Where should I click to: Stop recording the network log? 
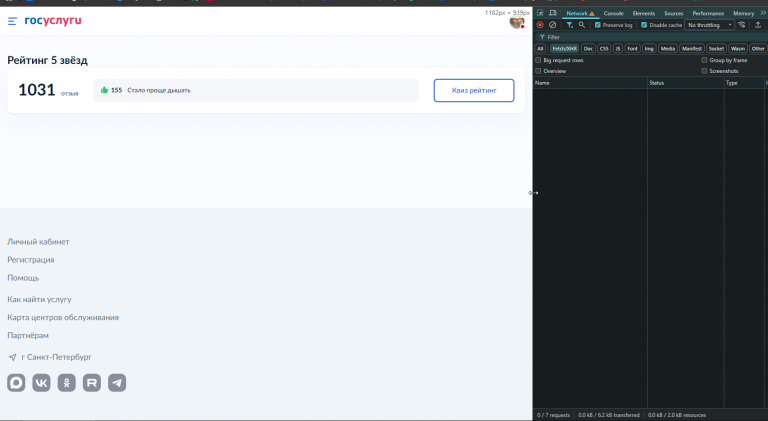click(540, 25)
